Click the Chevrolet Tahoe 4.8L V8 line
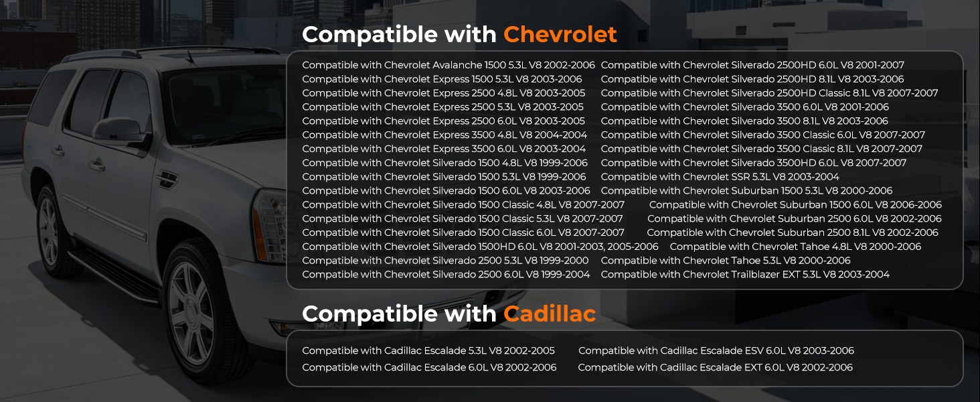The width and height of the screenshot is (980, 402). coord(795,247)
